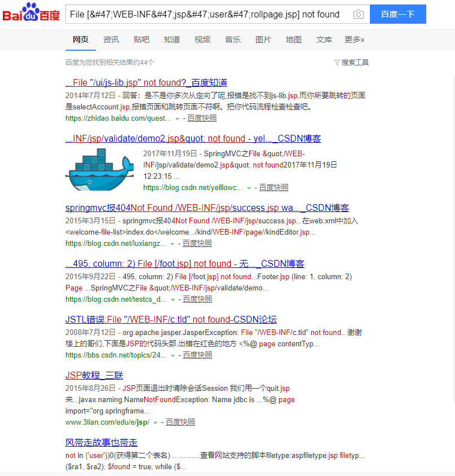
Task: Switch to 图片 image search
Action: click(x=263, y=40)
